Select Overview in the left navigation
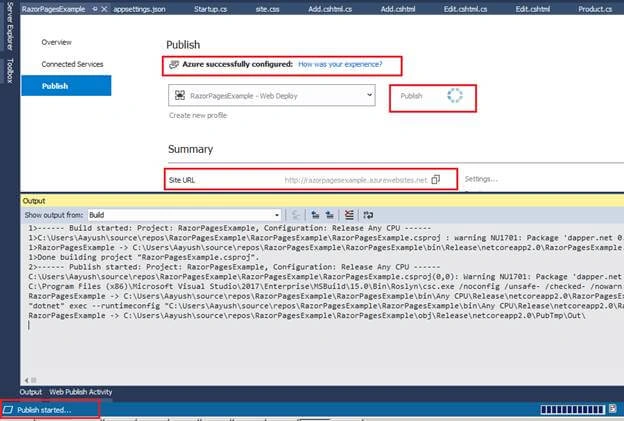Viewport: 624px width, 421px height. (x=57, y=42)
